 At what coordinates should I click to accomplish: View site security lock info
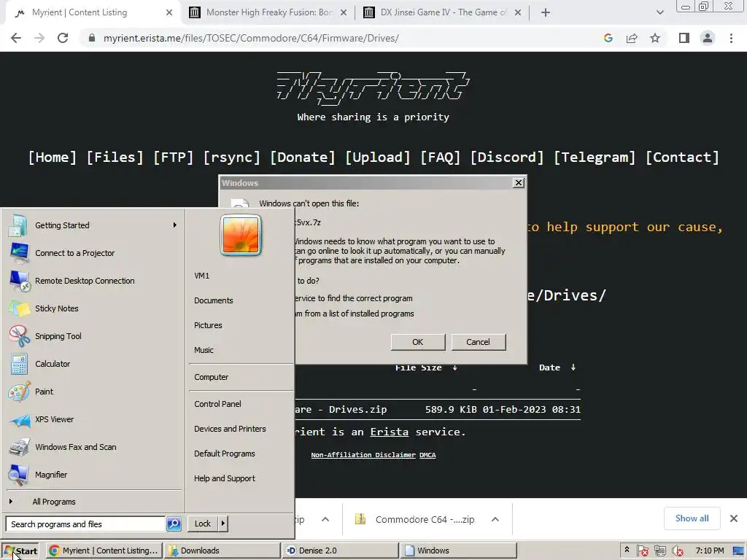(92, 38)
